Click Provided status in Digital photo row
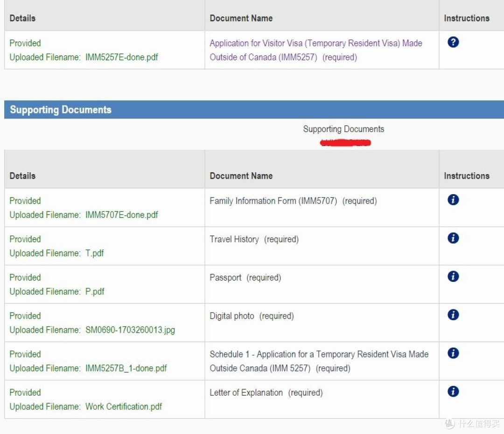Image resolution: width=504 pixels, height=434 pixels. point(25,315)
